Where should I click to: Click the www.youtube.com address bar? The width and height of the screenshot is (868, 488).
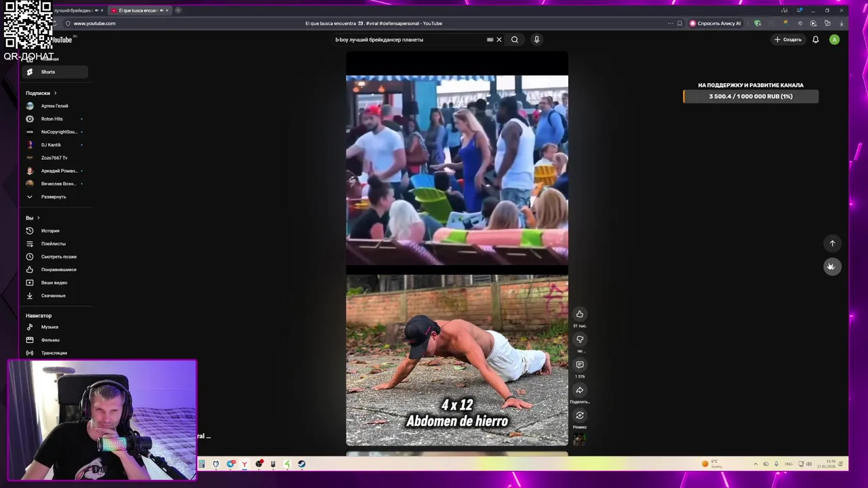pos(94,23)
